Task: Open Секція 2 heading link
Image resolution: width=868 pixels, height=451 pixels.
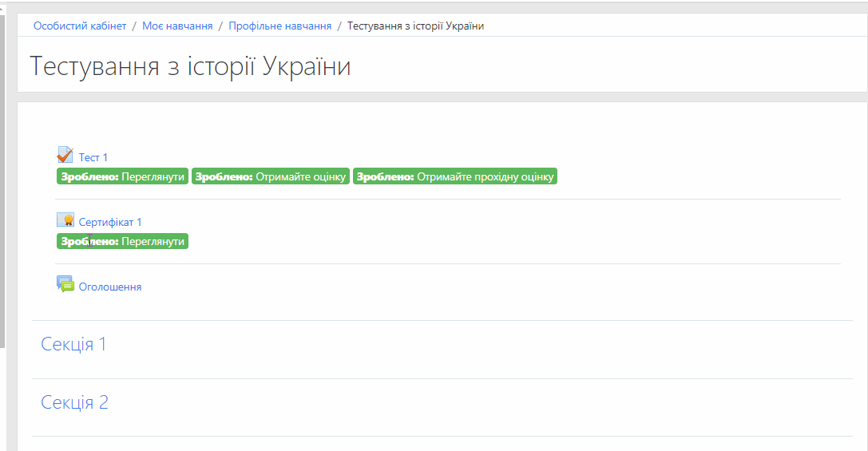Action: [75, 402]
